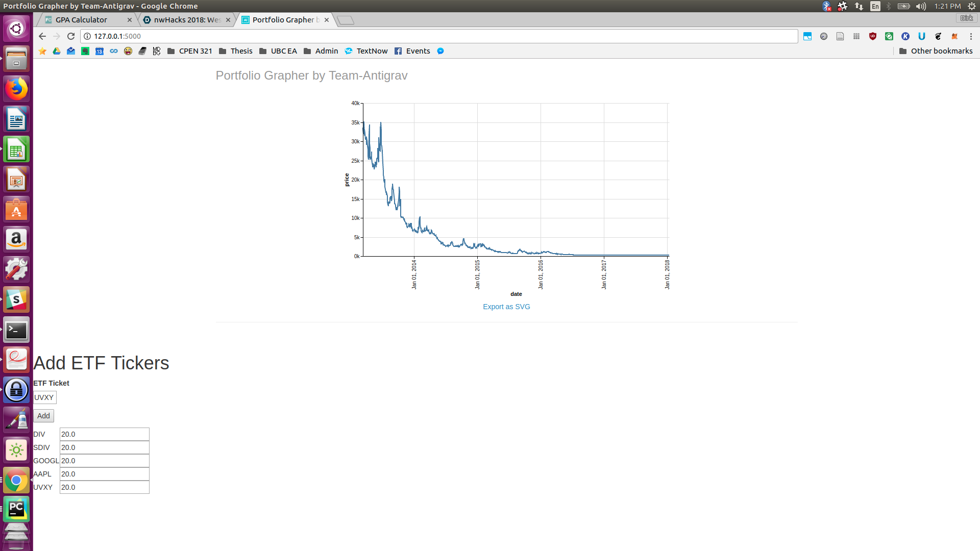The width and height of the screenshot is (980, 551).
Task: Open the Messenger bookmark icon
Action: [x=440, y=51]
